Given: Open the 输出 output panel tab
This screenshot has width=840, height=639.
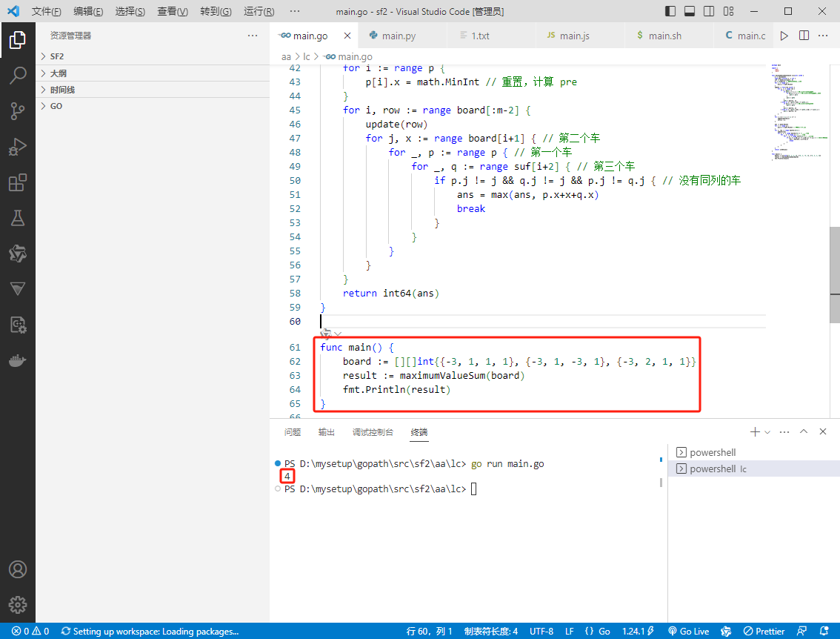Looking at the screenshot, I should tap(326, 432).
